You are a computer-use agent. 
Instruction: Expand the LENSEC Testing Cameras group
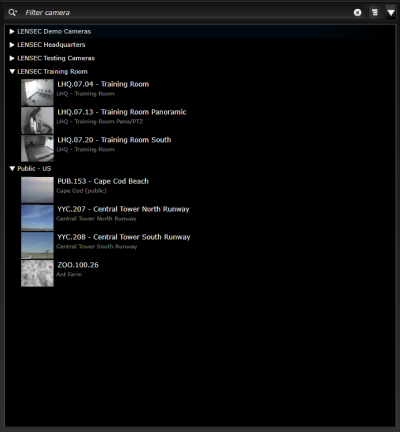pyautogui.click(x=12, y=58)
